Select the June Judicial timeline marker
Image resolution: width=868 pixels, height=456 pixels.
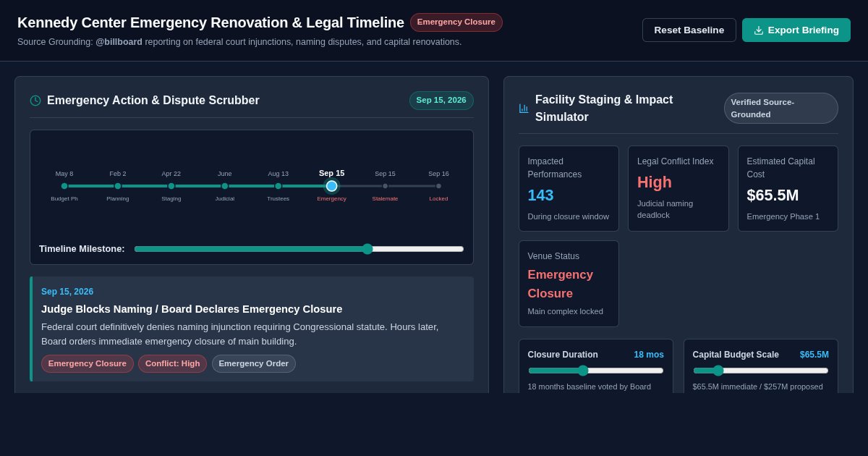(225, 186)
